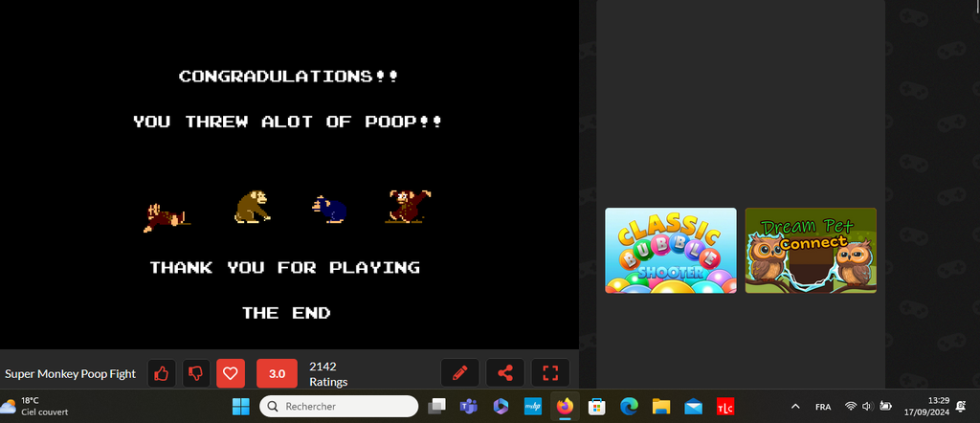Viewport: 980px width, 423px height.
Task: Click the 3.0 rating score badge
Action: [277, 373]
